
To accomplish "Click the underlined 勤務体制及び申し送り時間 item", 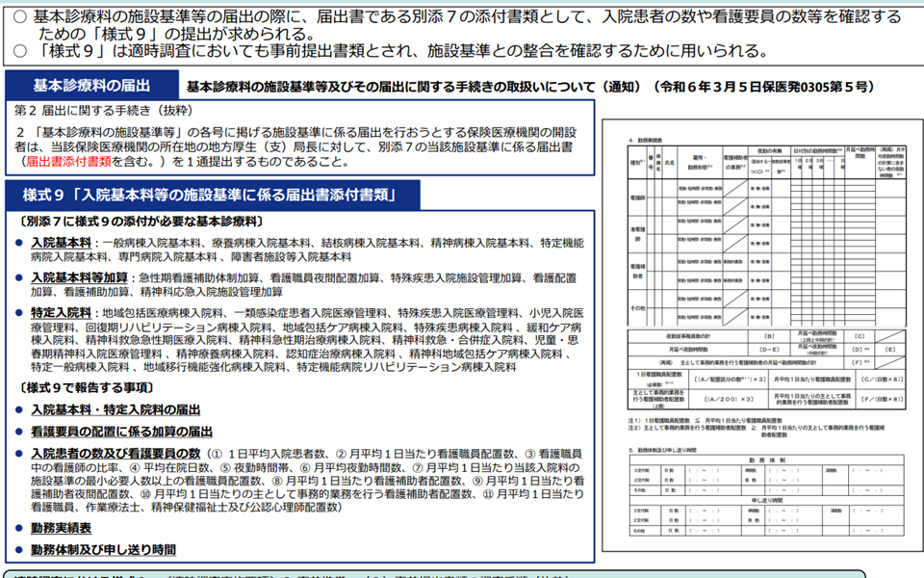I will (103, 550).
